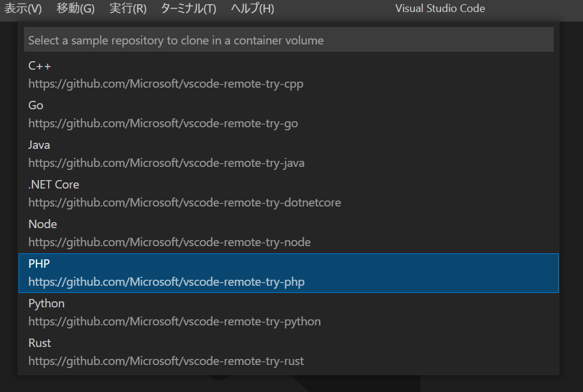This screenshot has height=392, width=583.
Task: Pick the Java sample repository
Action: pyautogui.click(x=289, y=154)
